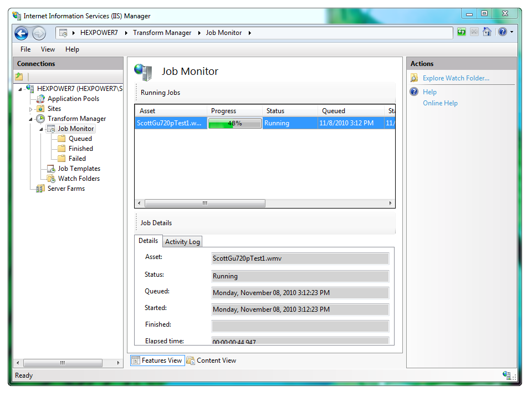Click the Back navigation arrow button

tap(22, 33)
